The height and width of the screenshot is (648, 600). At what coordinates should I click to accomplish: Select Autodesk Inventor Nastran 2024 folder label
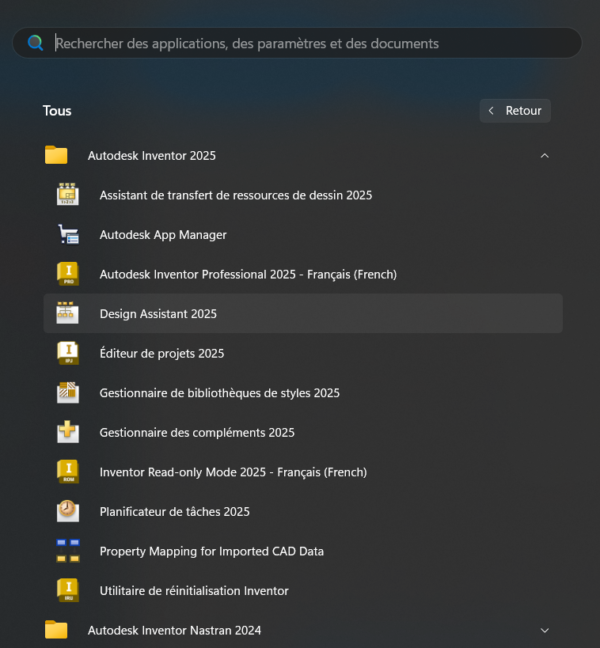coord(174,630)
